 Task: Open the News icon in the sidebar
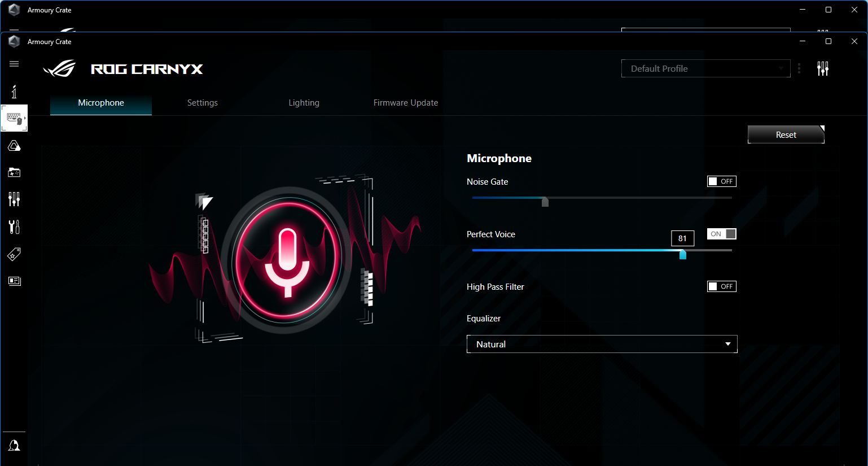point(14,281)
